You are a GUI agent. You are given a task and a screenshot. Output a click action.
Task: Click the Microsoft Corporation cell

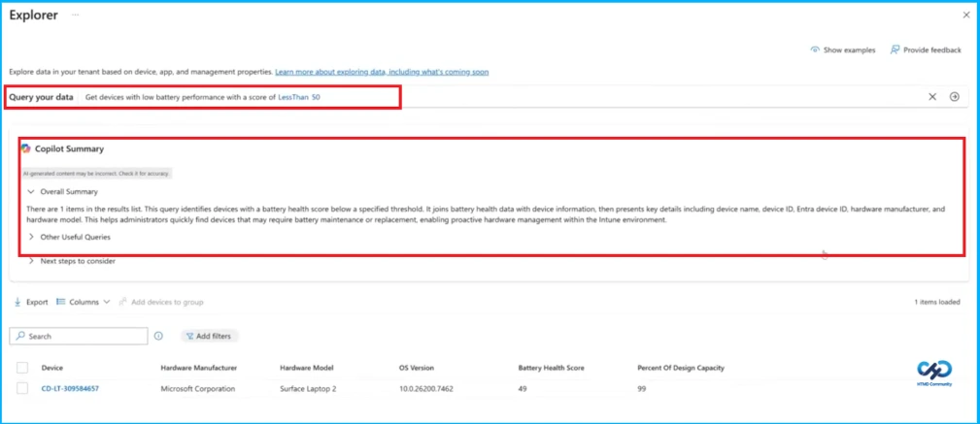(198, 388)
